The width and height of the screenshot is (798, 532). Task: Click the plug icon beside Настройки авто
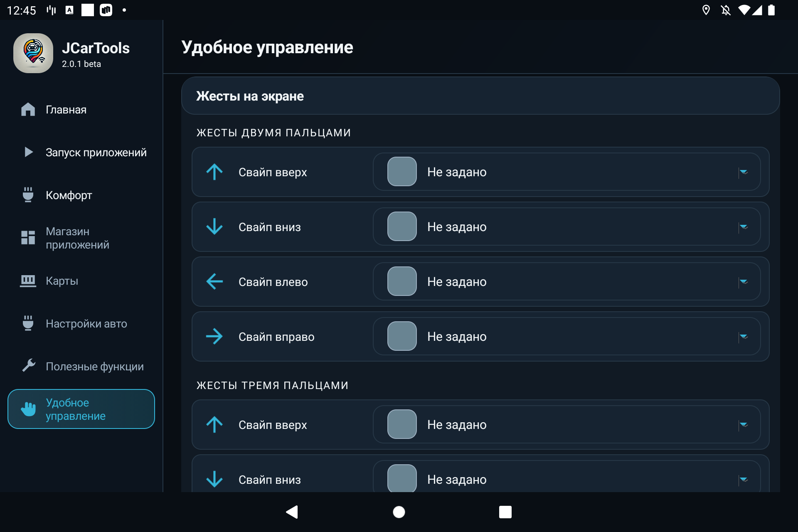pyautogui.click(x=28, y=323)
